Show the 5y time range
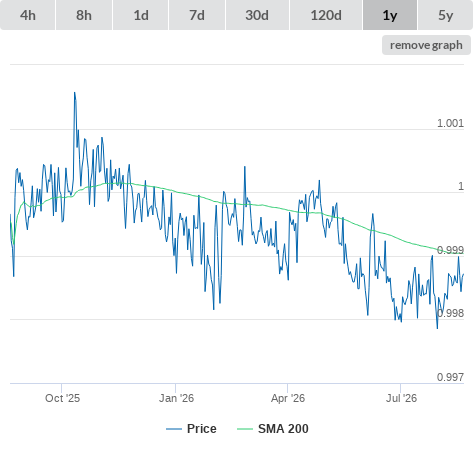The height and width of the screenshot is (455, 474). click(445, 15)
